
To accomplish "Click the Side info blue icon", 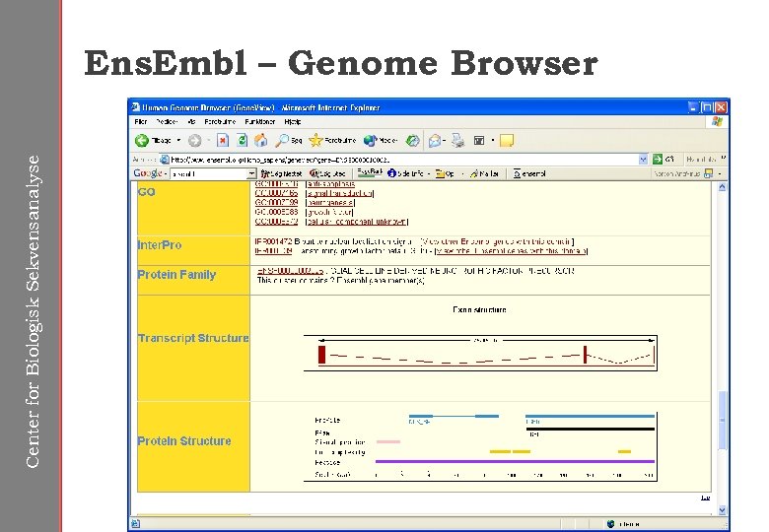I will tap(391, 173).
